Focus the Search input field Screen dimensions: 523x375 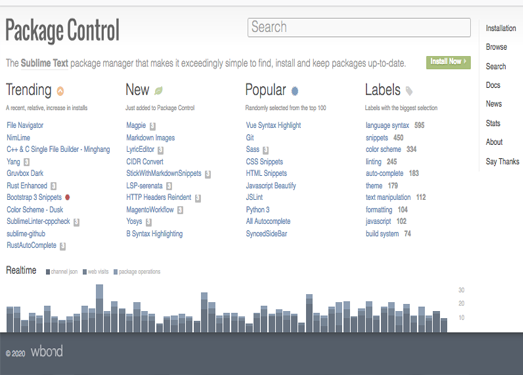click(359, 27)
